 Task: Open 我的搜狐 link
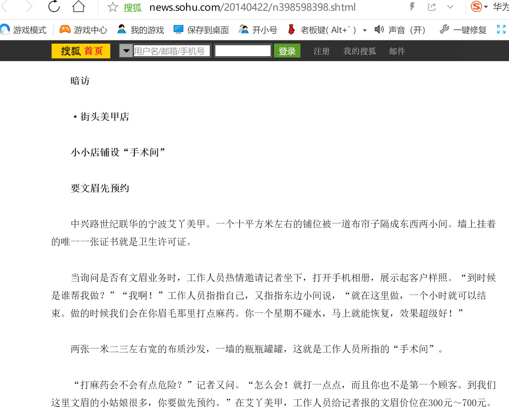pyautogui.click(x=360, y=51)
